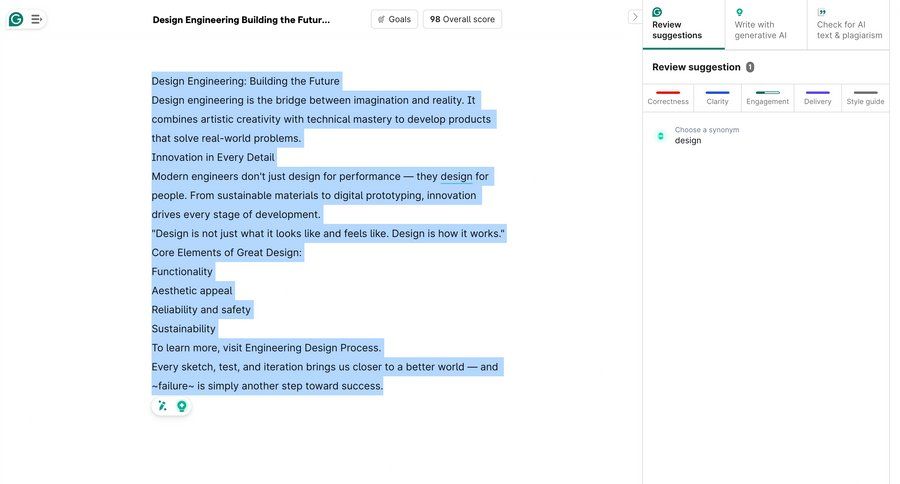Click the generative AI lightbulb icon below text
900x484 pixels.
point(181,406)
